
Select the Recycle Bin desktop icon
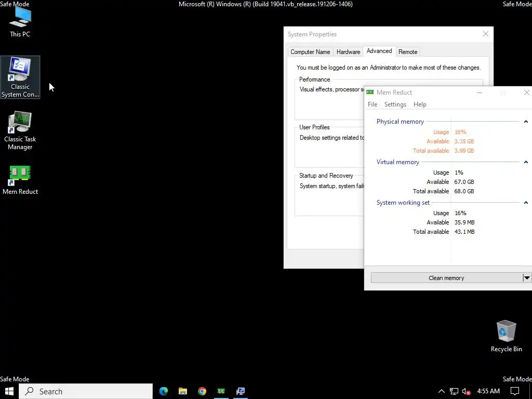(x=506, y=336)
